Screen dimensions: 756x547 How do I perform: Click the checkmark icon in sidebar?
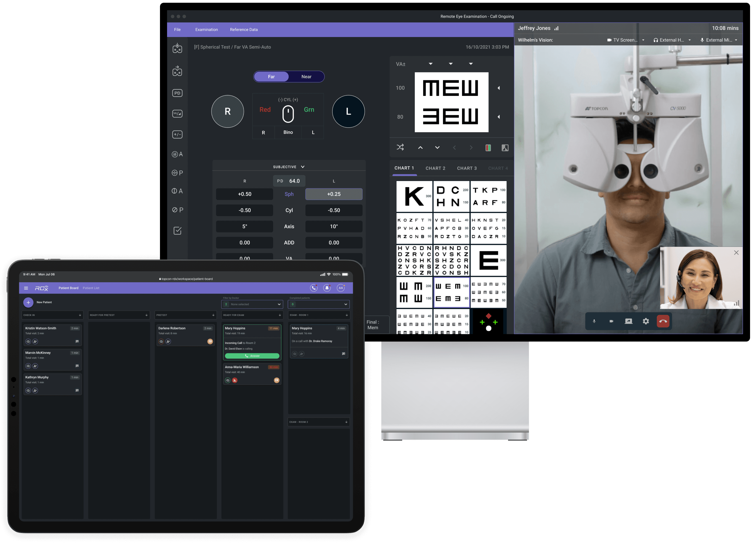pyautogui.click(x=177, y=231)
